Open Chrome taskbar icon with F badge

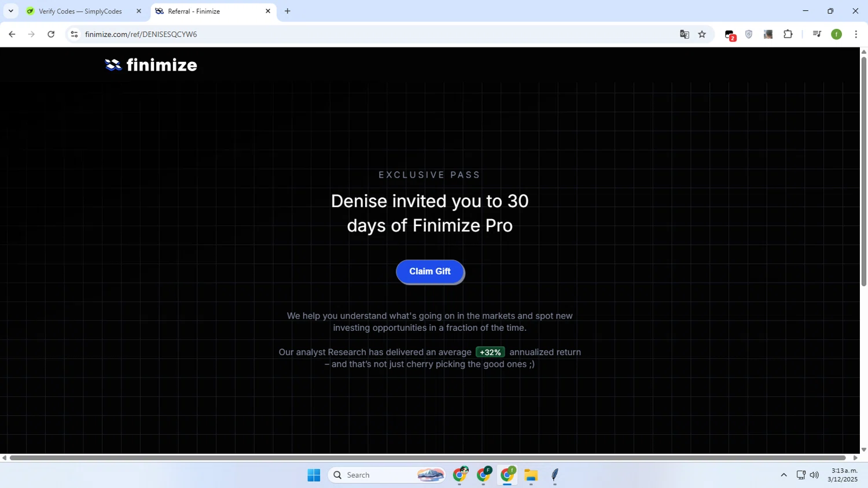pyautogui.click(x=484, y=475)
